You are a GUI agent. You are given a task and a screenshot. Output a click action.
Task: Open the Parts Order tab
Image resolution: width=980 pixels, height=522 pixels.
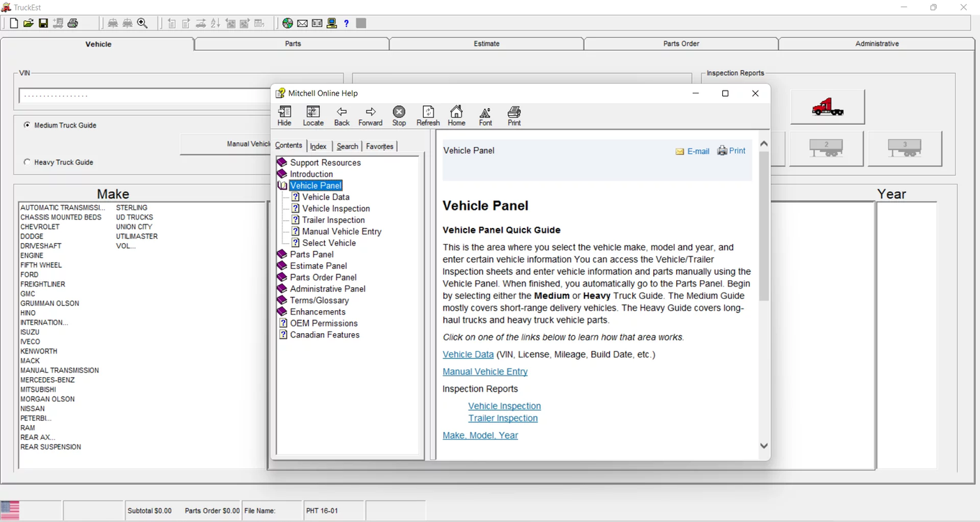[680, 43]
